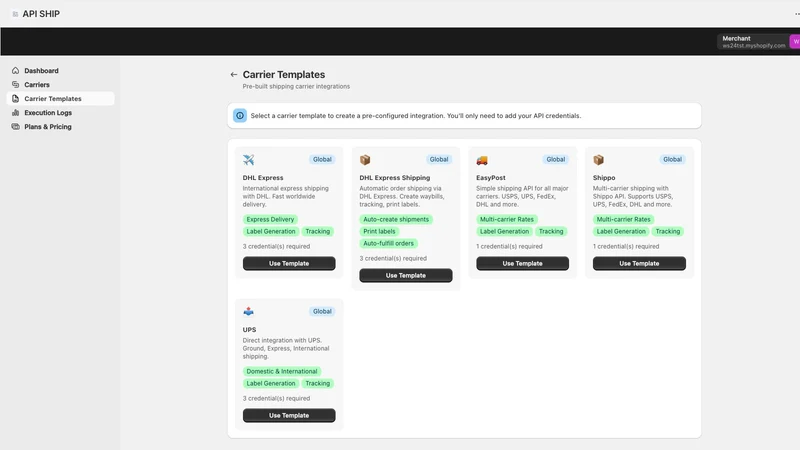Click the Shippo package icon

(598, 160)
